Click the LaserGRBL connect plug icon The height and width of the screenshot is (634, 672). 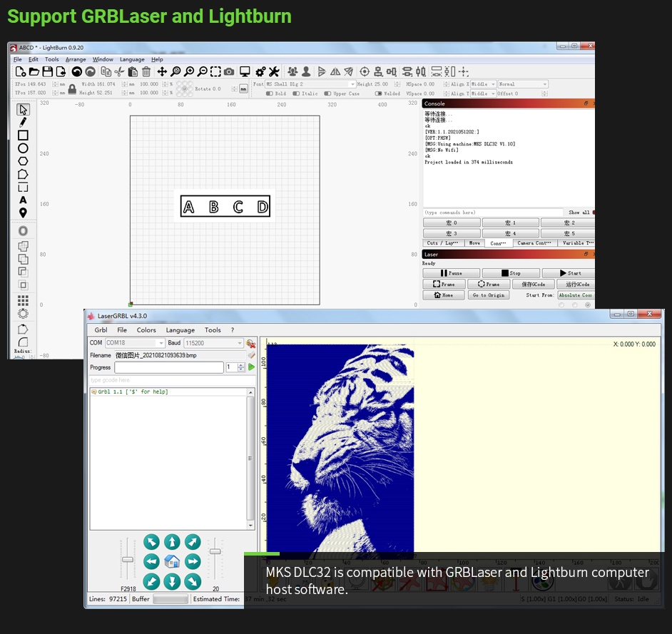click(250, 343)
